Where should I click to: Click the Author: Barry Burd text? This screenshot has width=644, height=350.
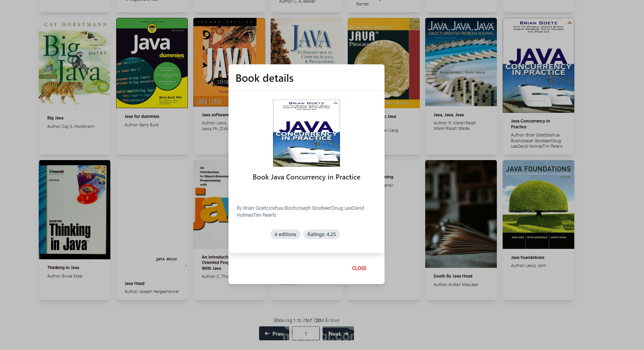coord(141,125)
